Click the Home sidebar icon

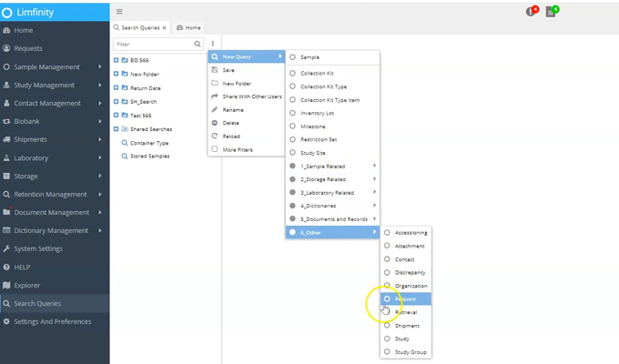(x=6, y=30)
